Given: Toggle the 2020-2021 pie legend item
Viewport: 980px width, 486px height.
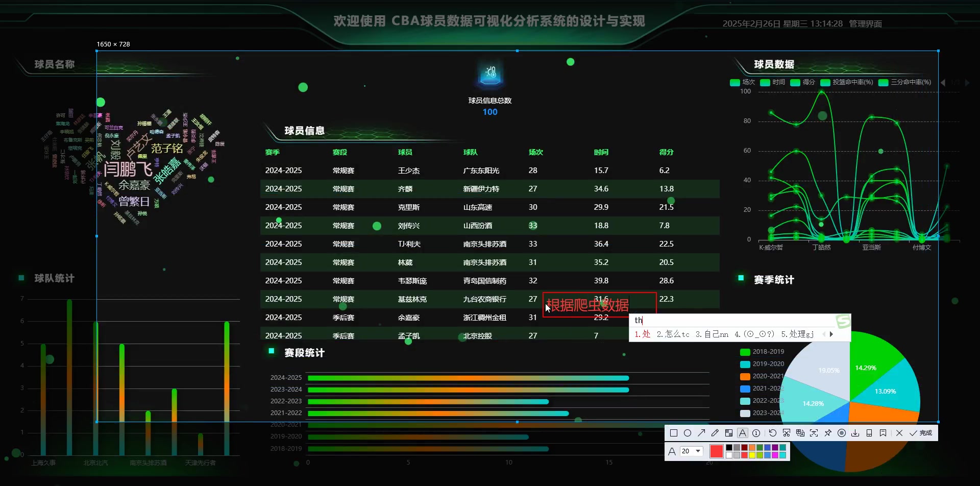Looking at the screenshot, I should pos(762,376).
